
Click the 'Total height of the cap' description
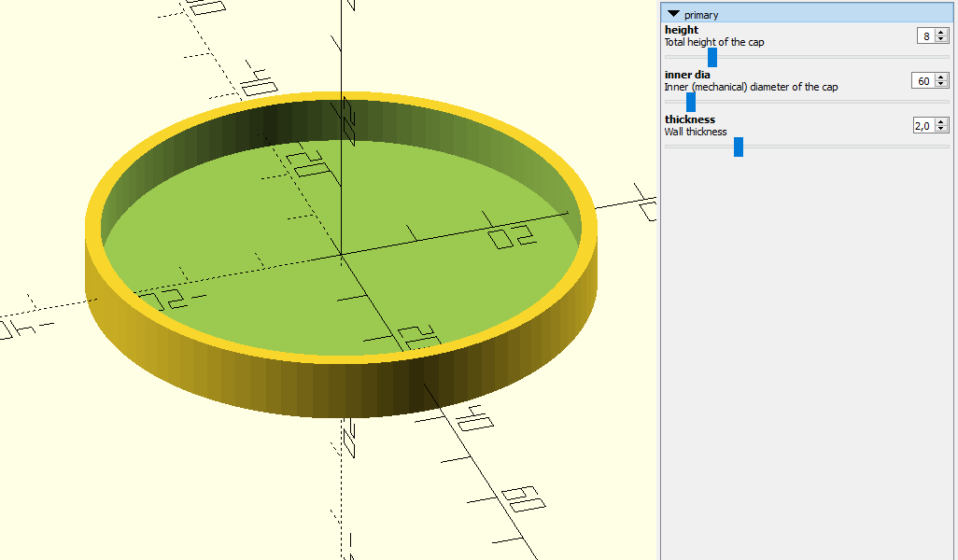[x=714, y=42]
